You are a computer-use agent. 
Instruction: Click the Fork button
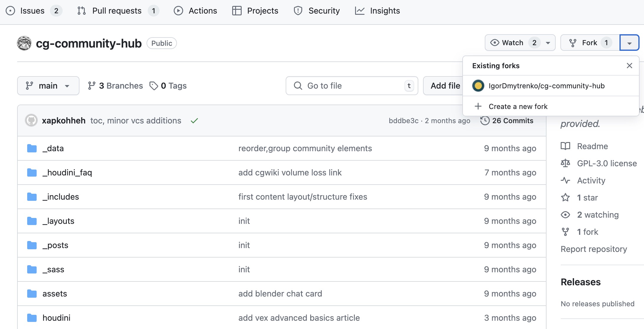coord(590,43)
